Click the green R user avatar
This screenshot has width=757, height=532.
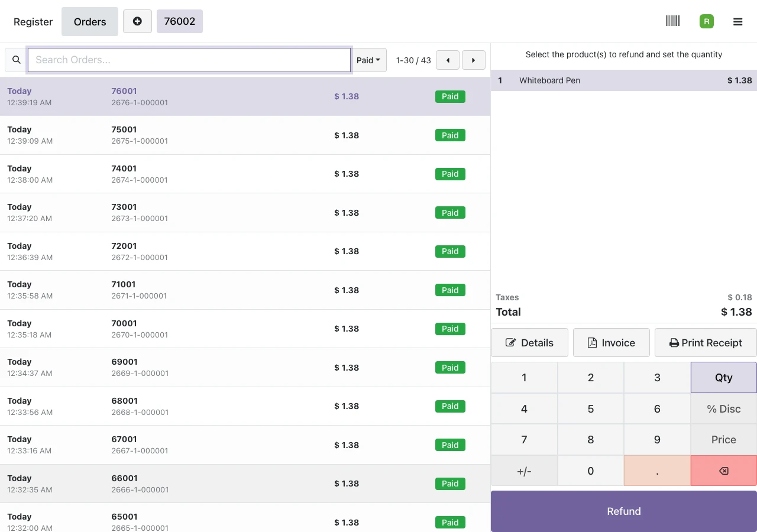[706, 21]
